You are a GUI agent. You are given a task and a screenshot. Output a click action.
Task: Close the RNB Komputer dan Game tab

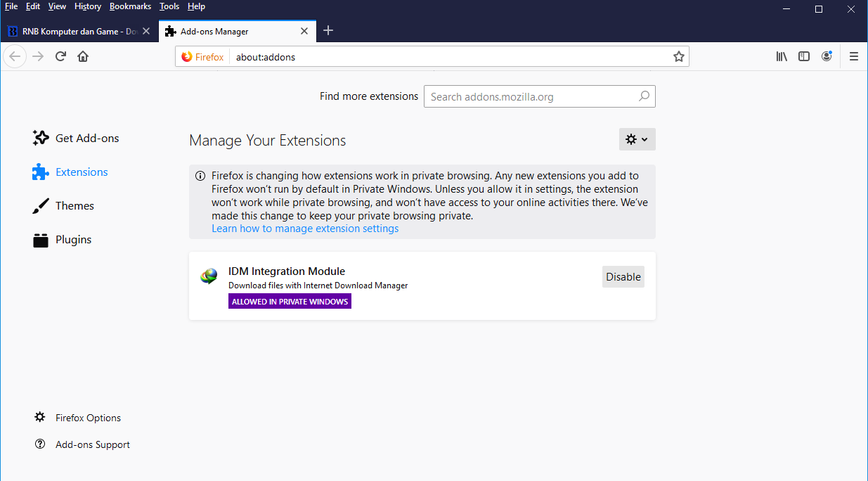pos(146,31)
